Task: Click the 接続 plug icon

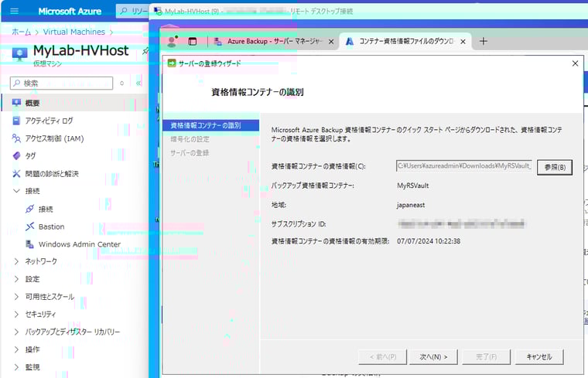Action: click(30, 209)
